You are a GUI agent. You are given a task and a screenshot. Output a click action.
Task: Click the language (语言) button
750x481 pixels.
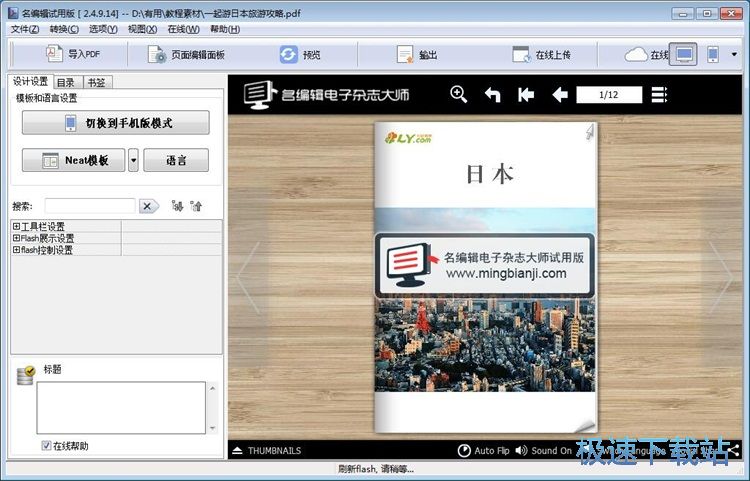click(176, 160)
